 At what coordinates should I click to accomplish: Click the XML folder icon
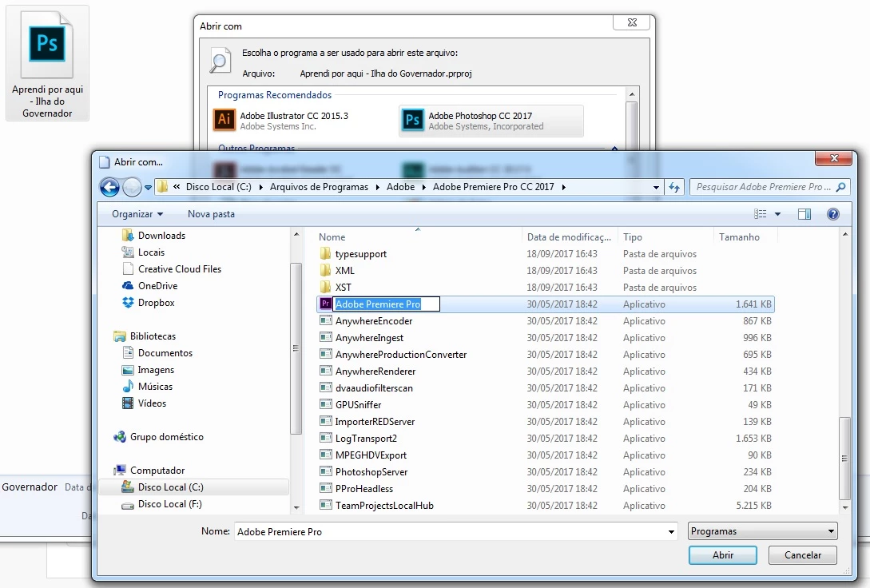tap(326, 271)
